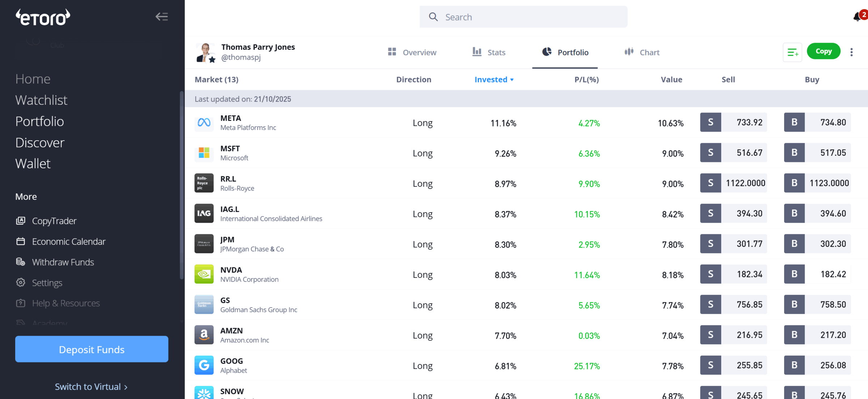Click Thomas Parry Jones profile avatar
The image size is (868, 399).
(205, 52)
